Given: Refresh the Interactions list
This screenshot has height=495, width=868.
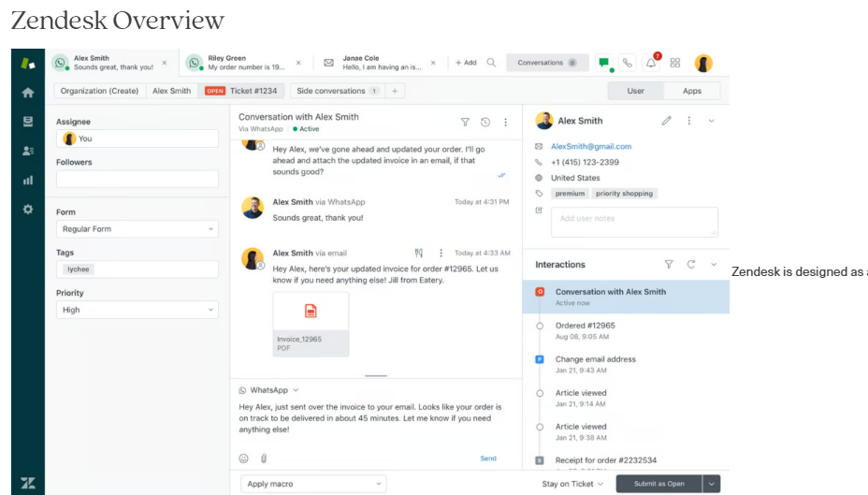Looking at the screenshot, I should (691, 265).
